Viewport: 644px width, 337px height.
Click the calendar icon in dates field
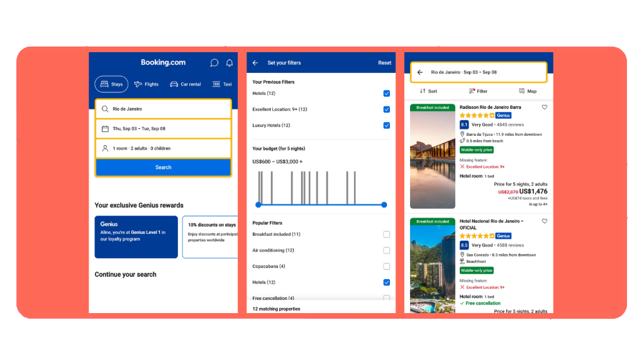point(105,128)
